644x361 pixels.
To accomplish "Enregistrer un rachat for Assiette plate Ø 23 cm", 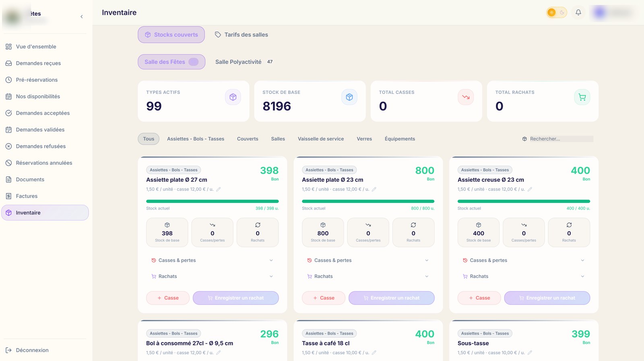I will click(392, 298).
